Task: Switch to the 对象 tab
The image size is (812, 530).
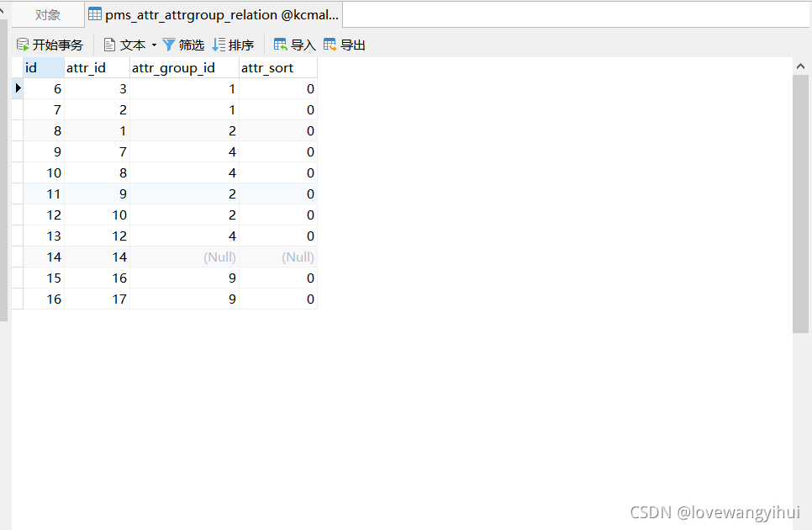Action: [x=48, y=14]
